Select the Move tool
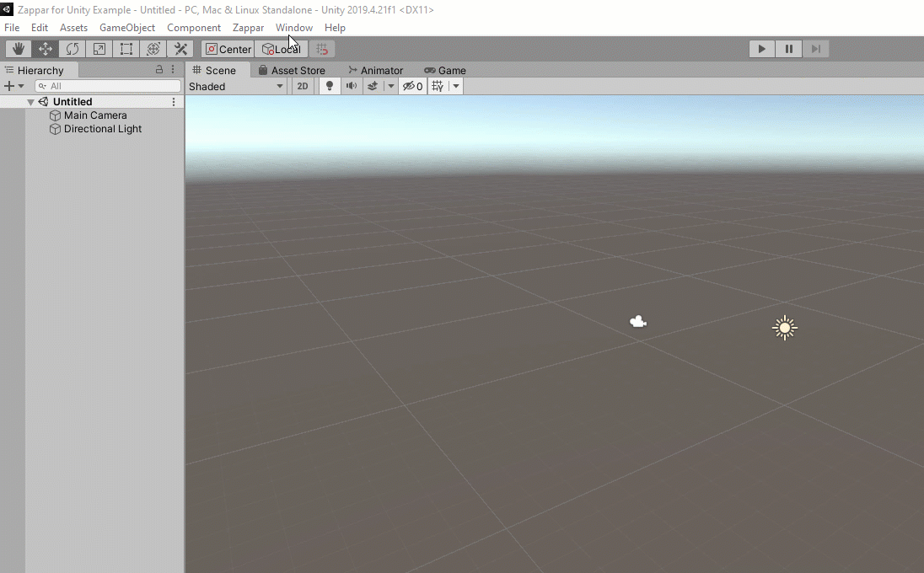 (46, 49)
